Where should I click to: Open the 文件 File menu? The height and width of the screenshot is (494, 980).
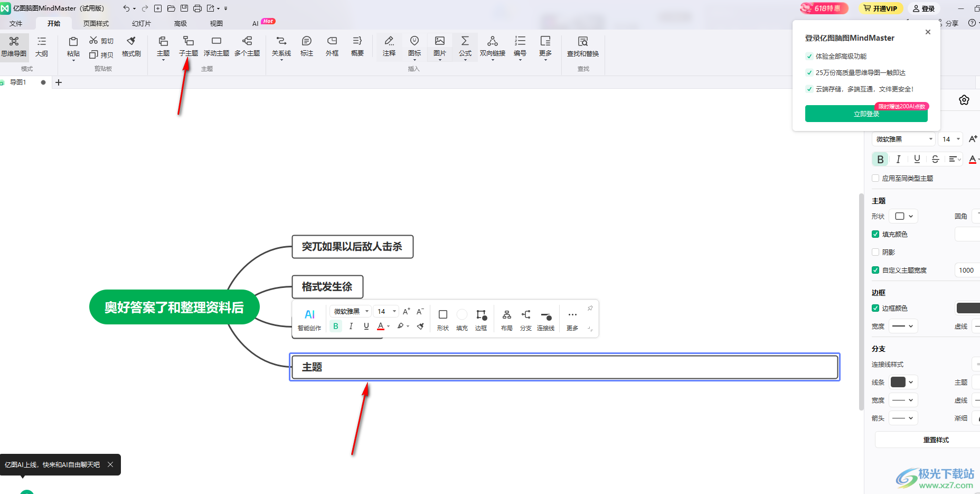point(16,23)
